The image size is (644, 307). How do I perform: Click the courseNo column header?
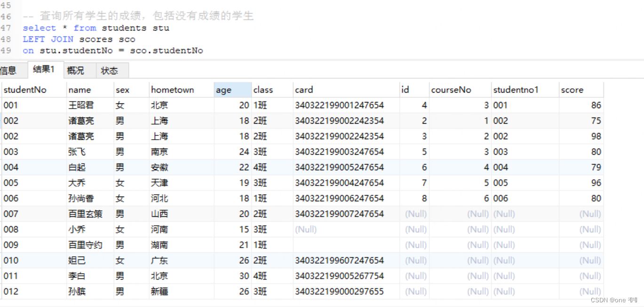tap(451, 90)
